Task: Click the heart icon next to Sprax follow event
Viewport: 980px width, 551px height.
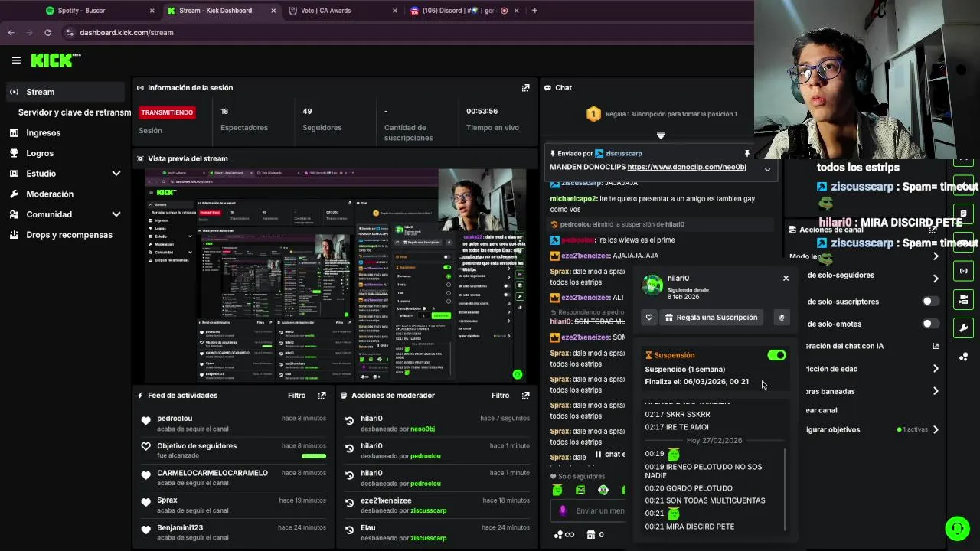Action: point(146,503)
